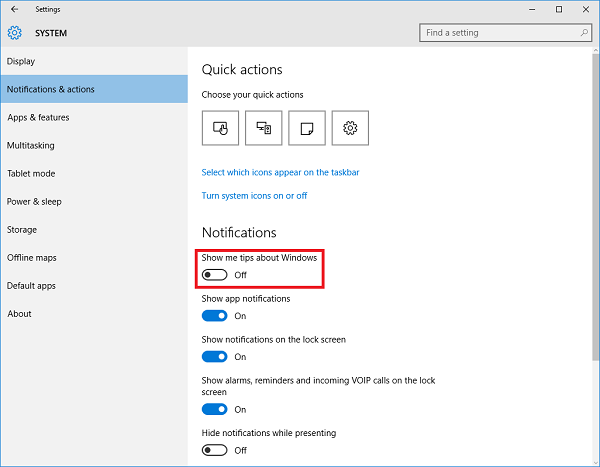Open the Power & sleep section
This screenshot has height=467, width=600.
[34, 201]
